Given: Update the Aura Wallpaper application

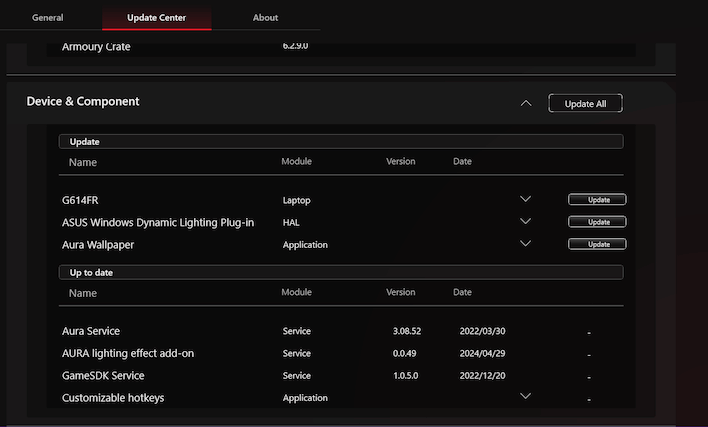Looking at the screenshot, I should [x=597, y=244].
